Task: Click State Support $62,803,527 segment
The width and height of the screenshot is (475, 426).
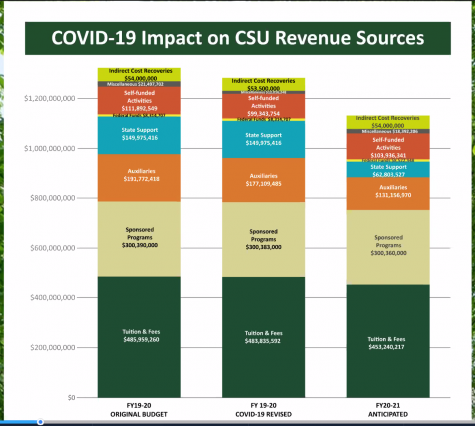Action: pyautogui.click(x=388, y=169)
